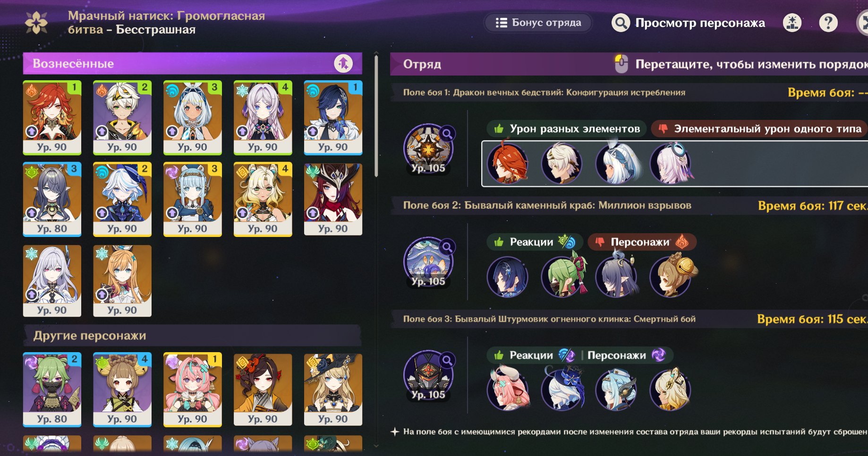Image resolution: width=868 pixels, height=456 pixels.
Task: Click the Элементальный урон одного типа debuff tag
Action: 759,129
